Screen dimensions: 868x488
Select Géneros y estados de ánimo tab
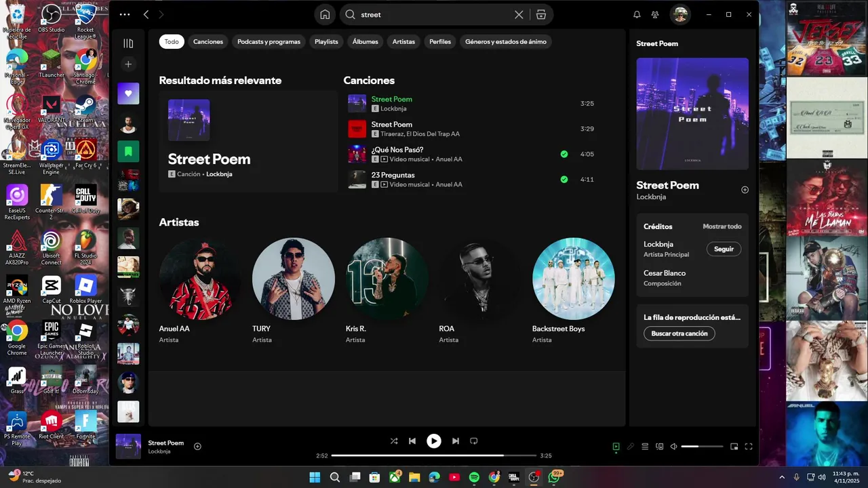point(506,41)
